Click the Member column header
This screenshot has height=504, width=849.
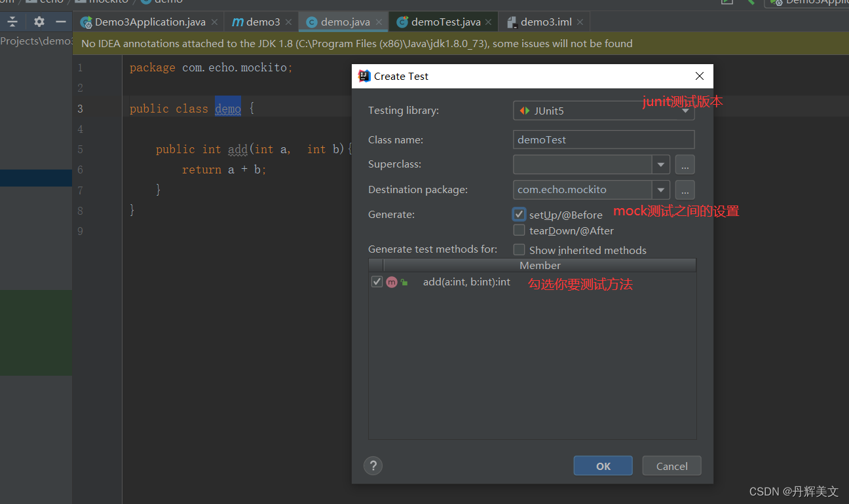pyautogui.click(x=540, y=265)
